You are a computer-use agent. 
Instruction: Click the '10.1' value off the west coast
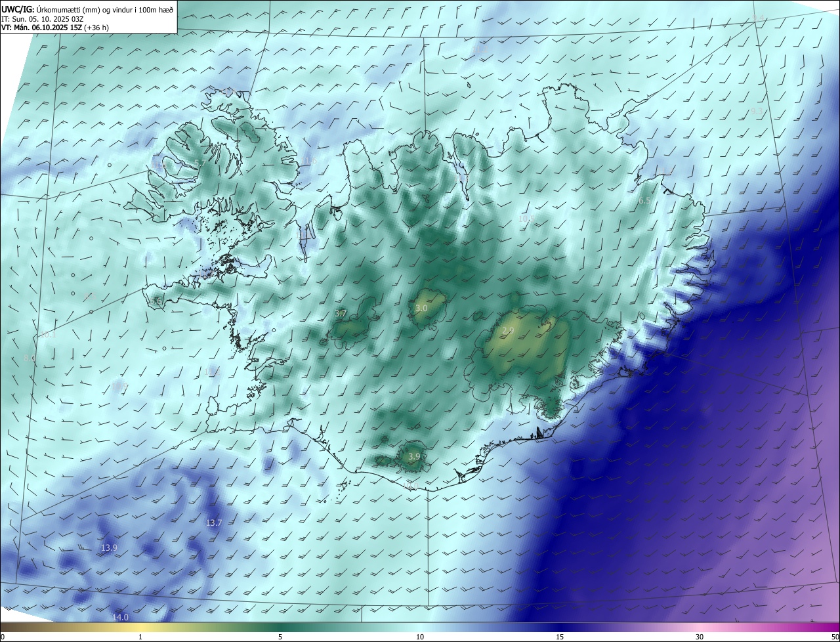(48, 334)
